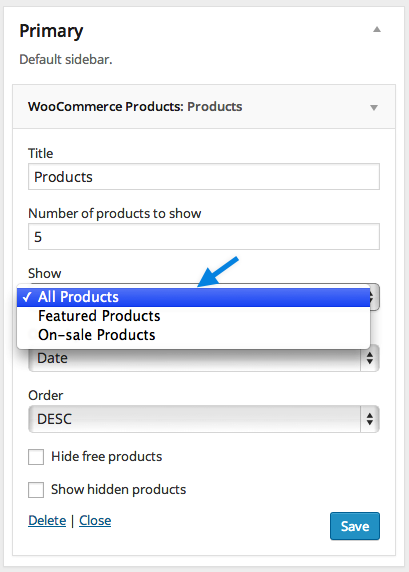409x572 pixels.
Task: Choose All Products in Show list
Action: pyautogui.click(x=193, y=297)
